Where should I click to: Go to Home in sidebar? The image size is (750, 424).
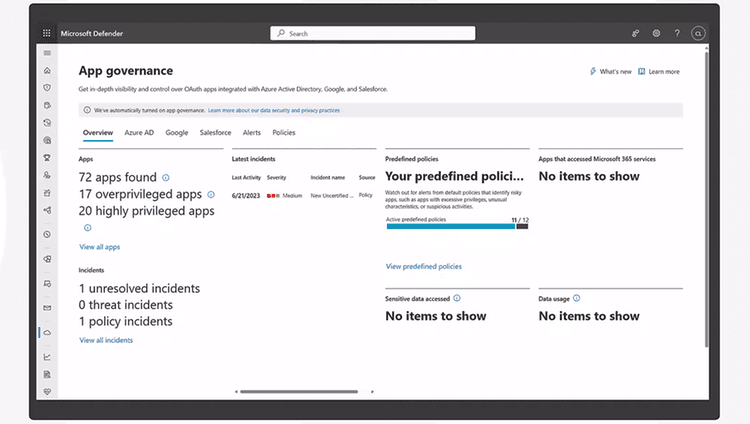point(47,70)
